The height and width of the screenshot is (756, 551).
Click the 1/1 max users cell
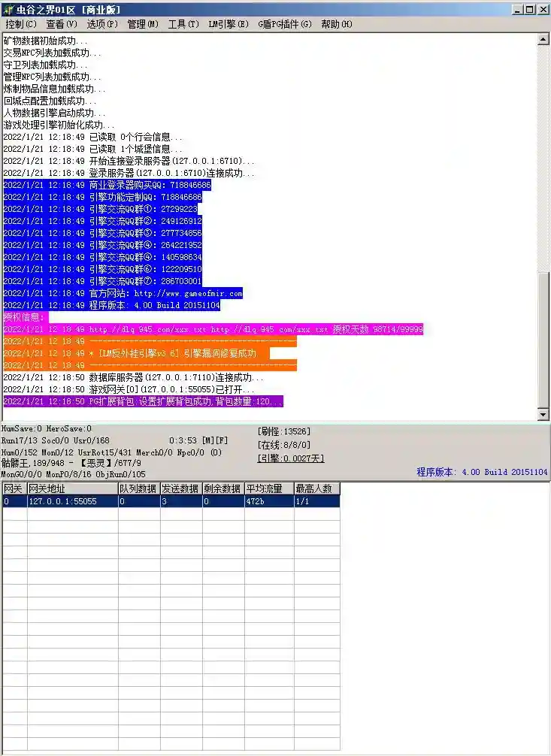[x=317, y=501]
